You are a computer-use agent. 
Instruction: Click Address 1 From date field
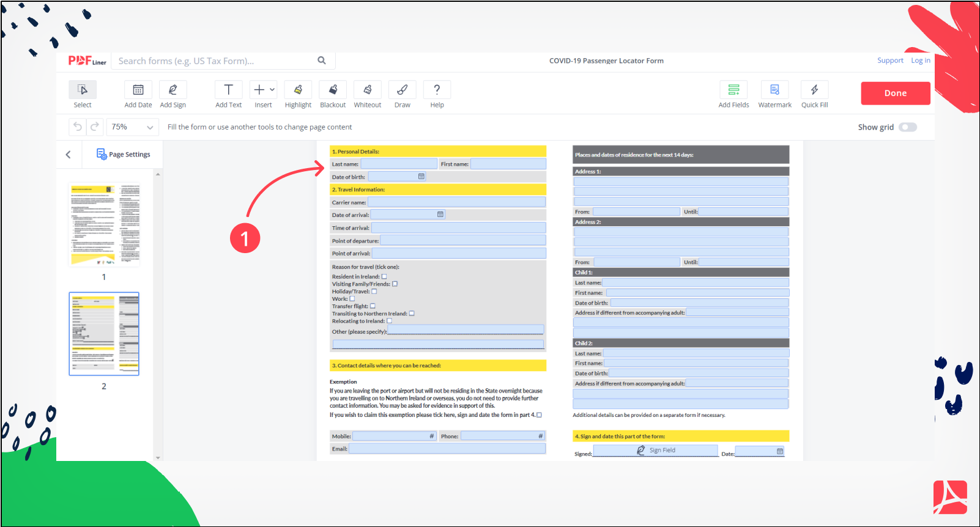point(636,212)
